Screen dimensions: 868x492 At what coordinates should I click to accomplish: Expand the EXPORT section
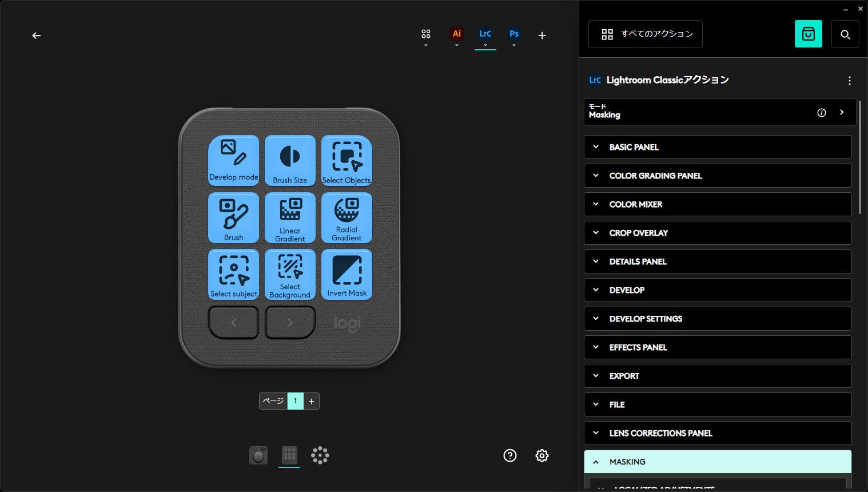[718, 376]
